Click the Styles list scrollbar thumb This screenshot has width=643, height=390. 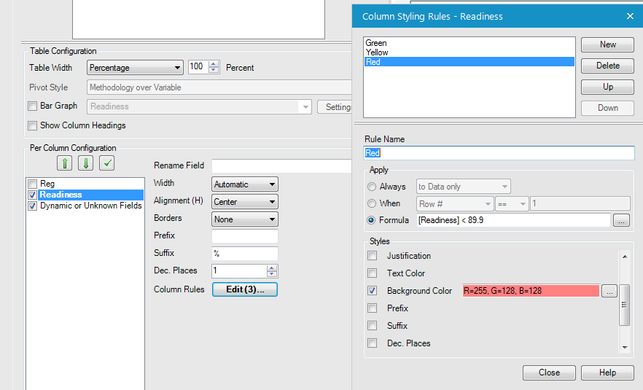(x=624, y=305)
